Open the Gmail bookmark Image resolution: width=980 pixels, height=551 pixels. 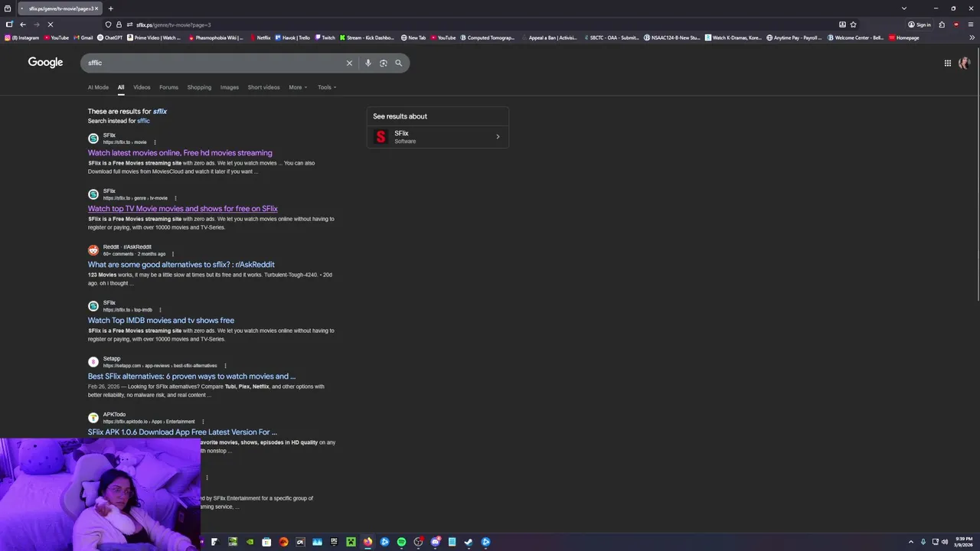tap(83, 37)
